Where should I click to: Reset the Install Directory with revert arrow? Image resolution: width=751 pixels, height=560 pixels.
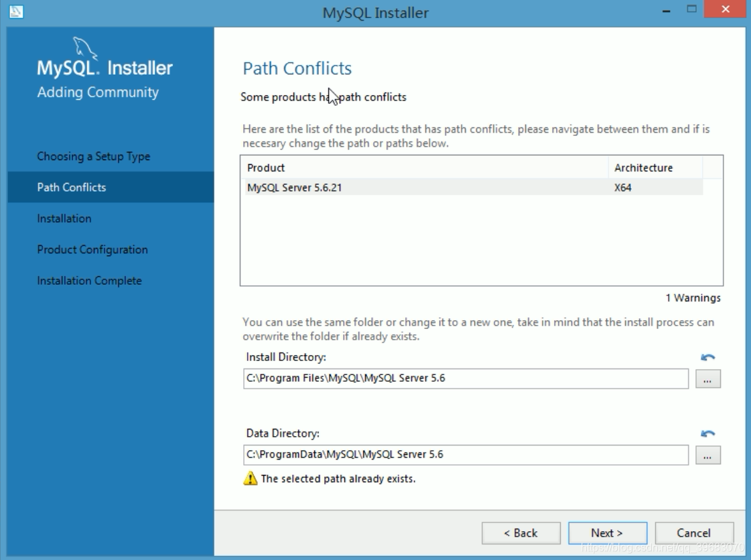pos(707,357)
